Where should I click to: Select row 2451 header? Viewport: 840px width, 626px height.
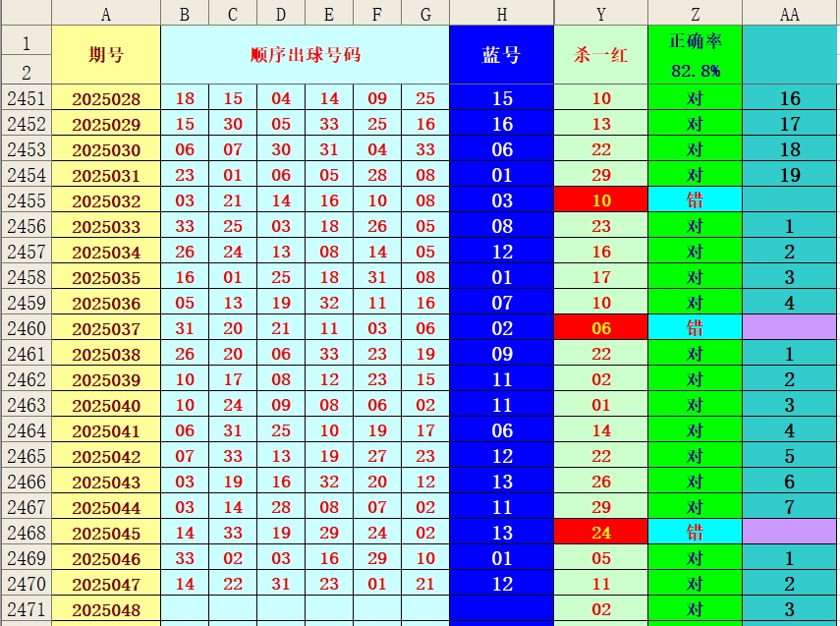point(27,98)
